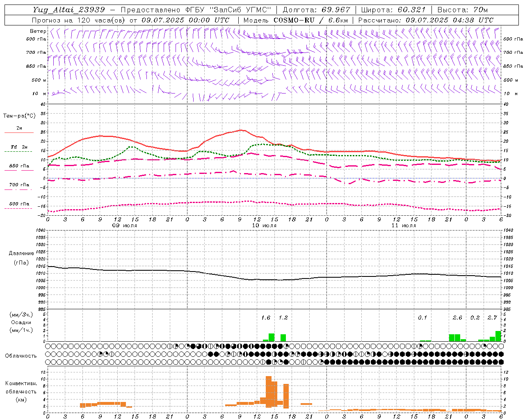Image resolution: width=525 pixels, height=420 pixels.
Task: Click the 'Конвективн.' convective cloud panel label
Action: pos(21,383)
